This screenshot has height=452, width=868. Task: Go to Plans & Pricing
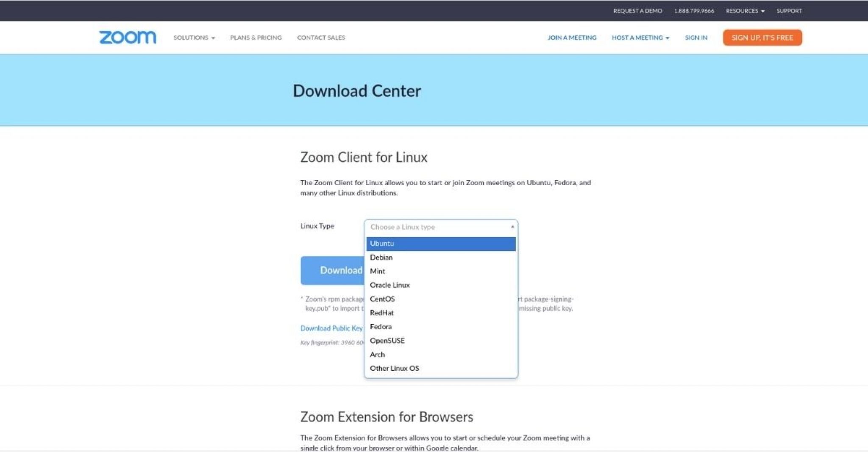pos(256,37)
